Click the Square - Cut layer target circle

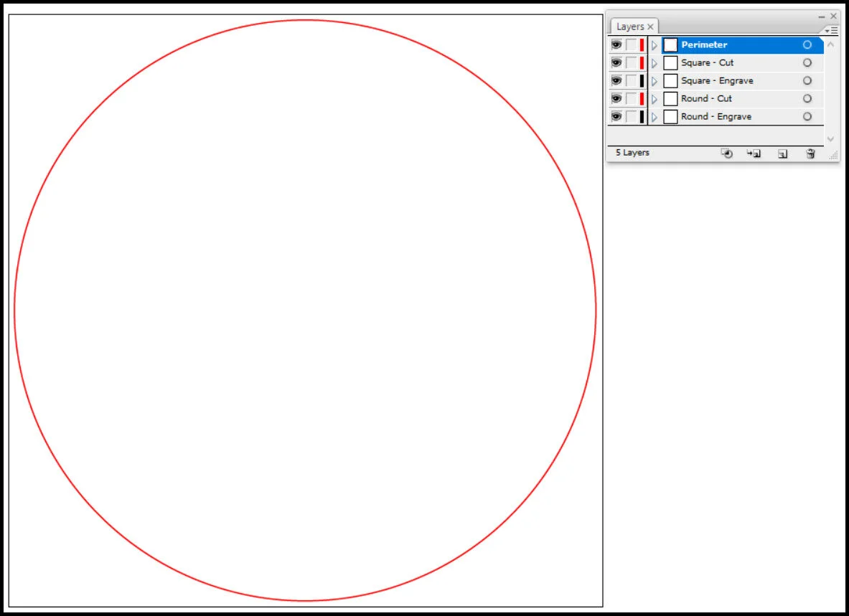[x=807, y=62]
